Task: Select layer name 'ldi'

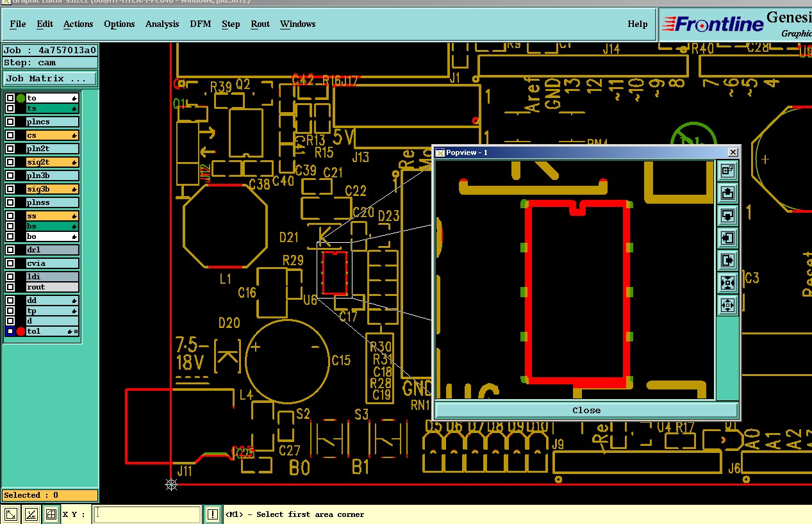Action: (x=52, y=277)
